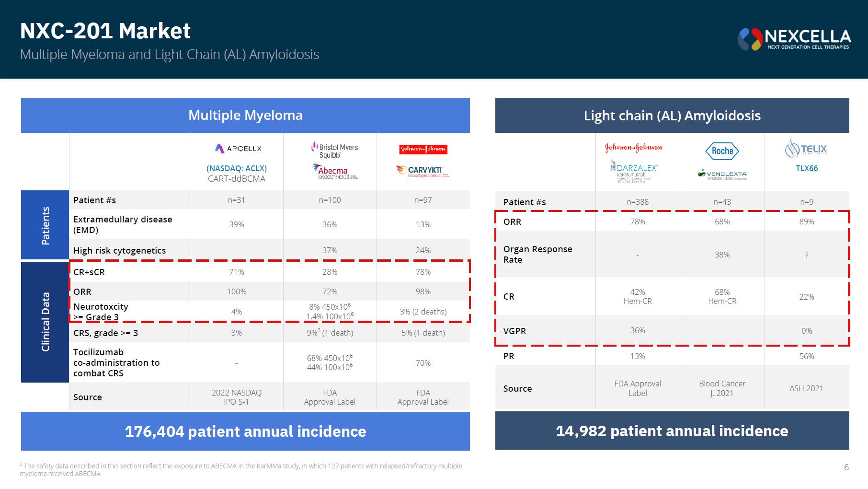Click the Telix company logo
This screenshot has width=868, height=489.
click(x=806, y=148)
